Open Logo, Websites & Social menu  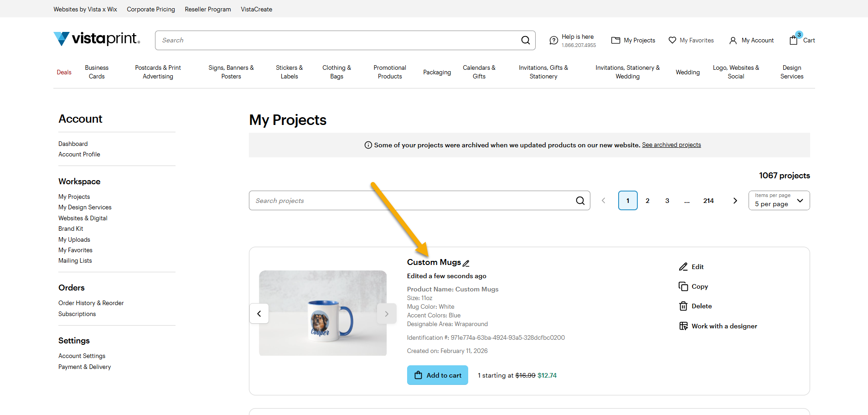736,72
